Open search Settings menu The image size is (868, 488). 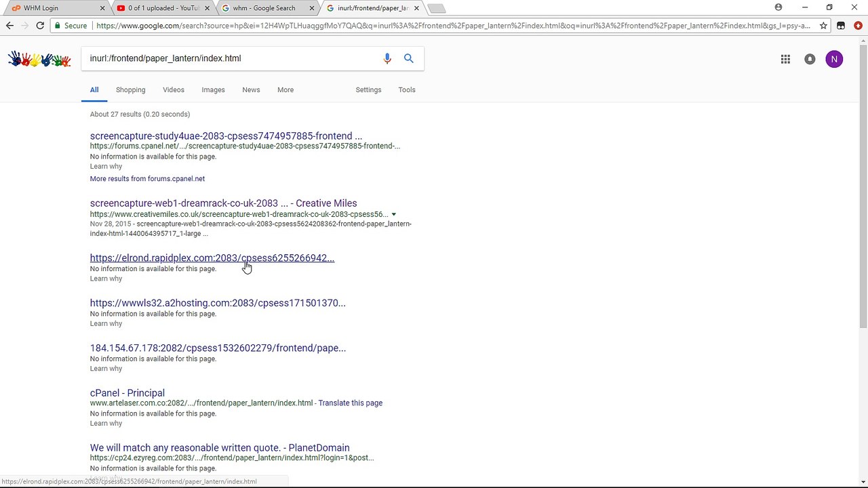(x=368, y=89)
